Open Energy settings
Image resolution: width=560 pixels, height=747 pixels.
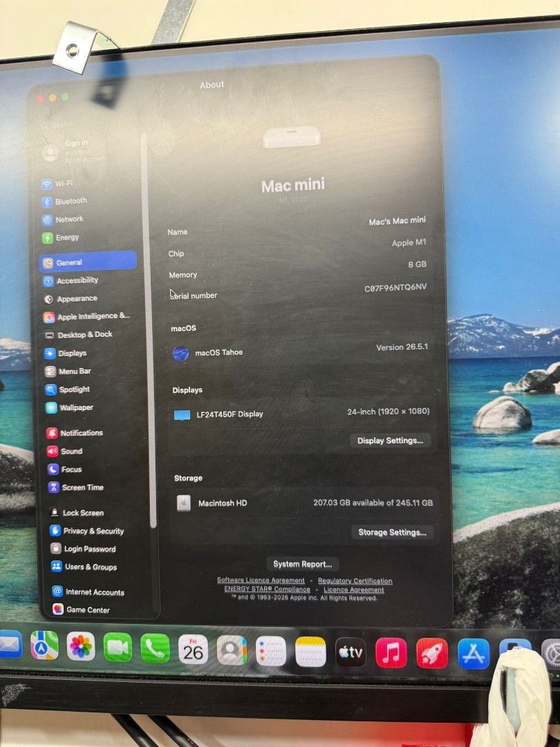point(61,237)
